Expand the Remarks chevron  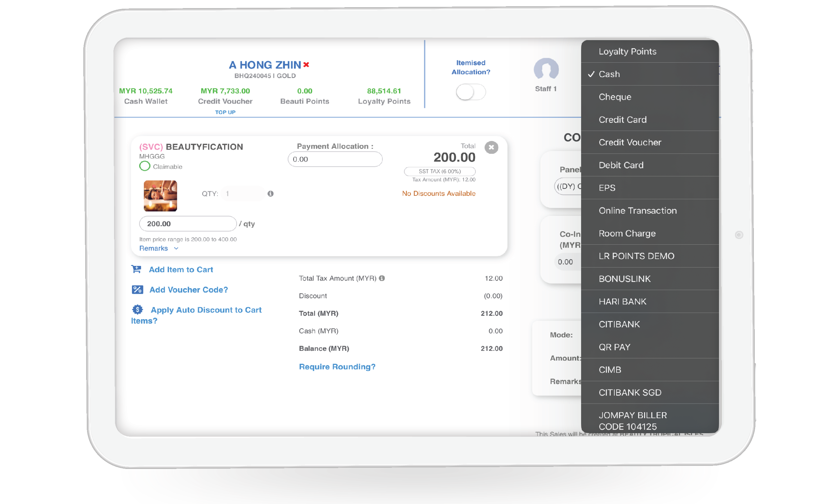click(176, 248)
